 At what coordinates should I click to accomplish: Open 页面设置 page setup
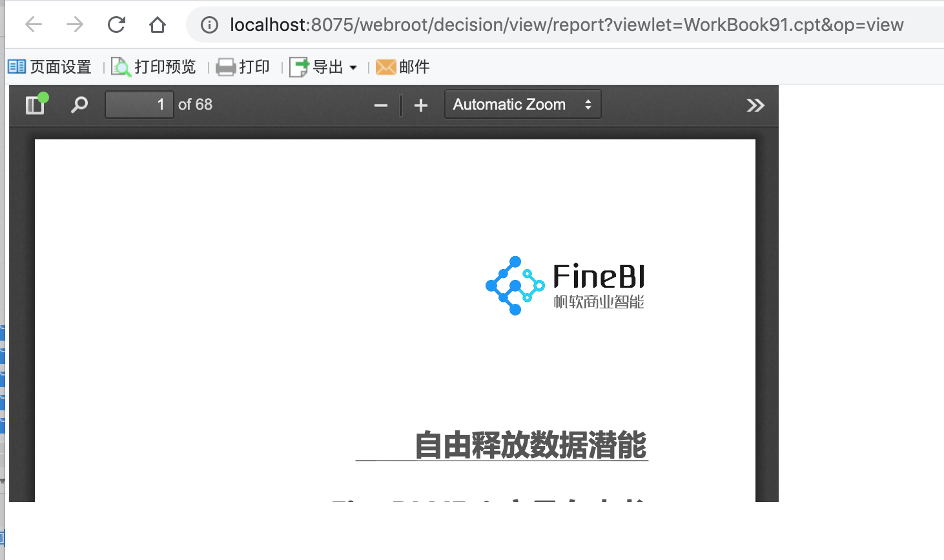coord(50,66)
